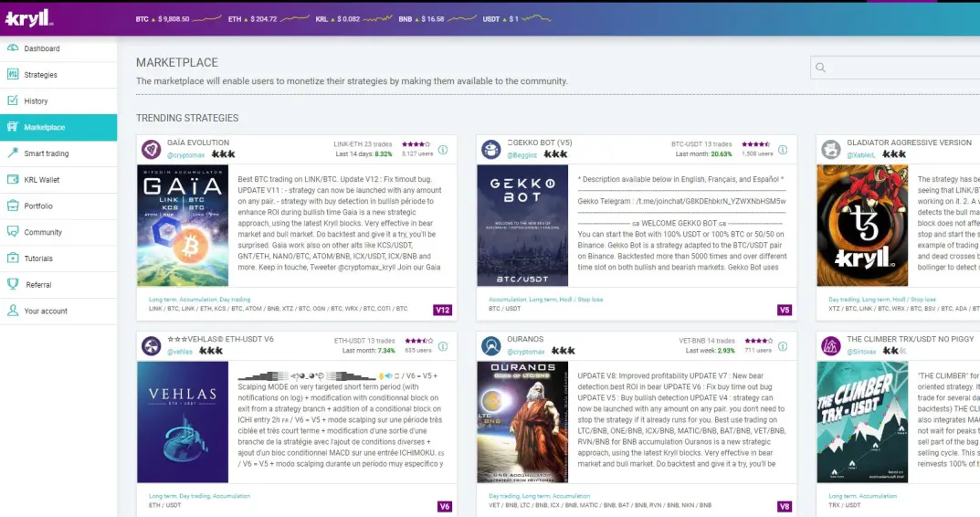Go to Dashboard menu item

58,48
